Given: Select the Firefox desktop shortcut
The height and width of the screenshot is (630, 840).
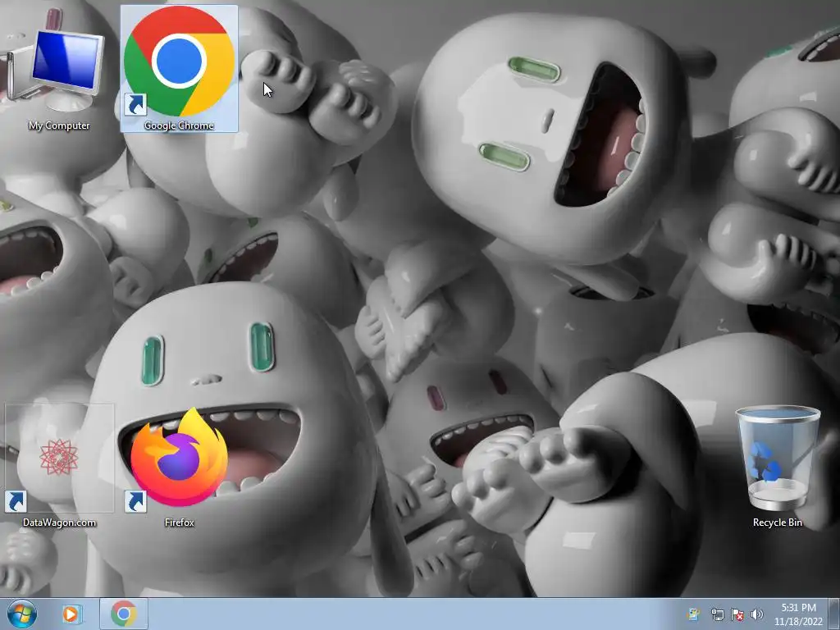Looking at the screenshot, I should click(179, 465).
